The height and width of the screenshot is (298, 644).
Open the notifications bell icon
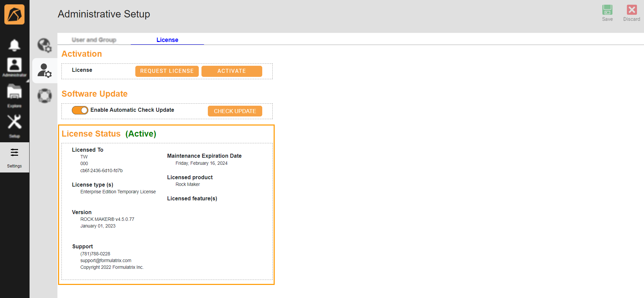tap(14, 45)
